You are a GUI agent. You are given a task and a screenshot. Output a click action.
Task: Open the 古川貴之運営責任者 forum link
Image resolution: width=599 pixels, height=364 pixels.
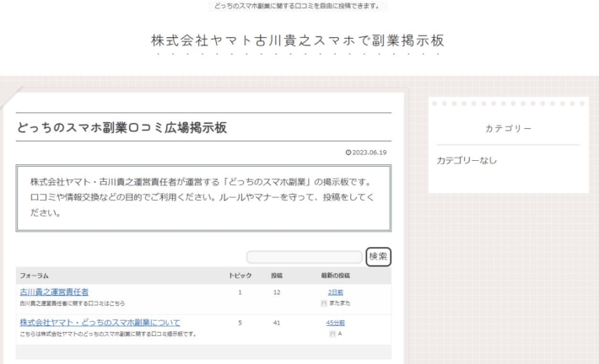[x=54, y=292]
